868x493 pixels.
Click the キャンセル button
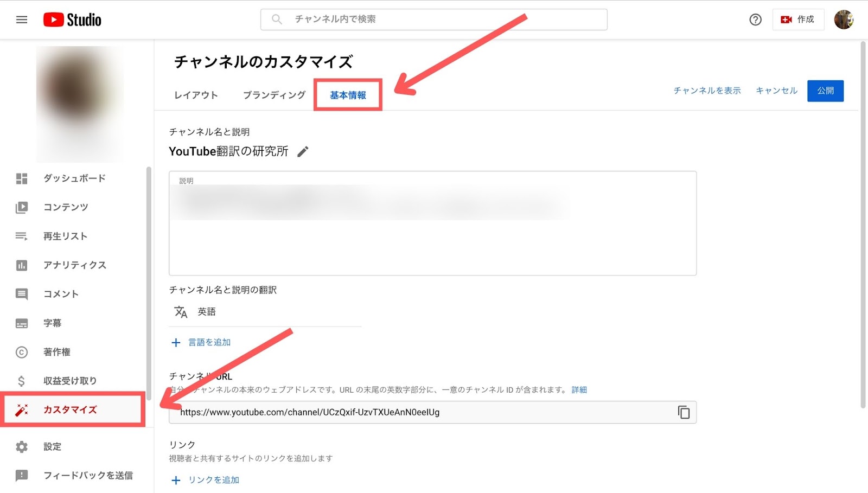777,91
